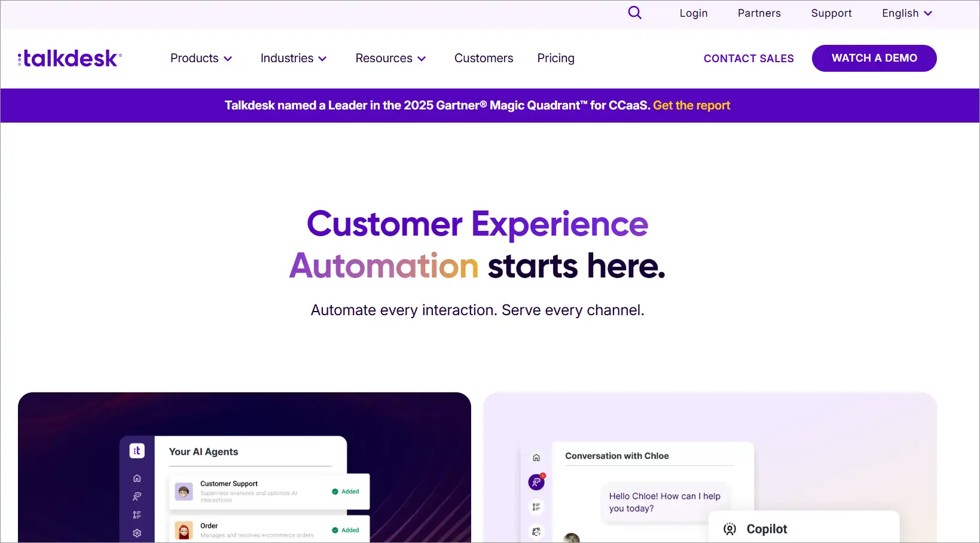Click the purple conversation icon with the red badge

[536, 481]
